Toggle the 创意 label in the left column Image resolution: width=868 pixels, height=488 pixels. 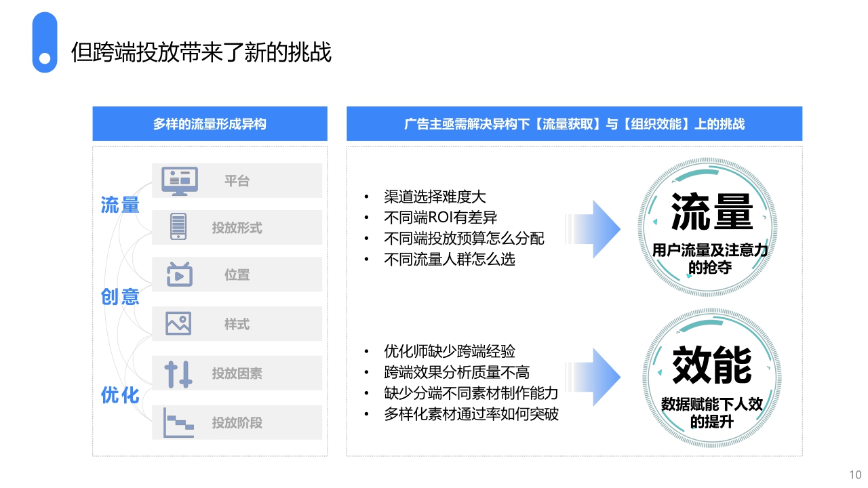coord(121,298)
